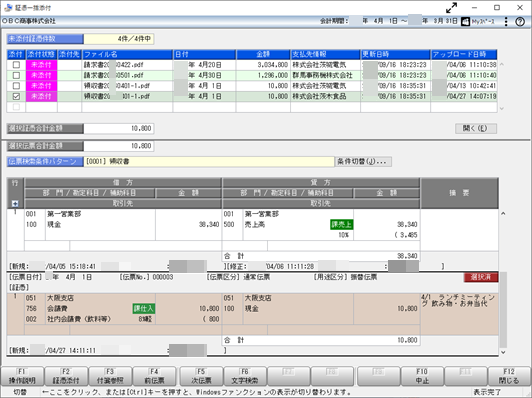
Task: Open the three-dot options menu
Action: click(x=506, y=21)
